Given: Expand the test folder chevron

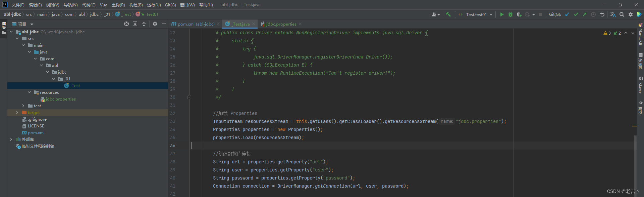Looking at the screenshot, I should [x=23, y=106].
